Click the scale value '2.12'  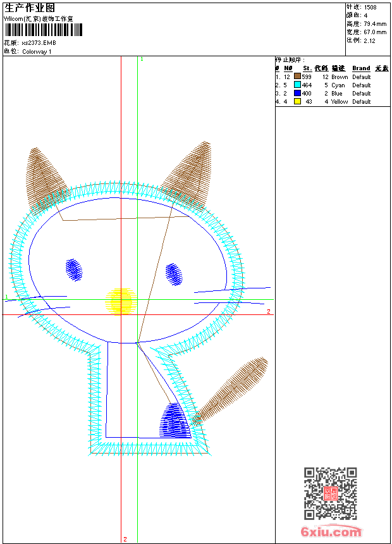pyautogui.click(x=369, y=40)
